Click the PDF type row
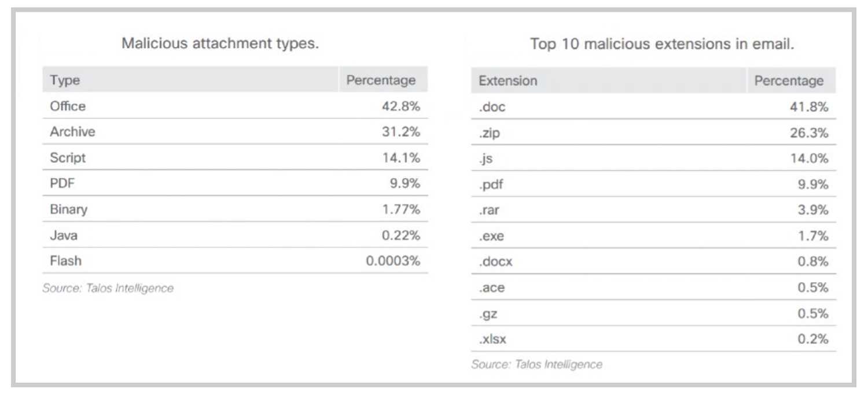The width and height of the screenshot is (868, 396). click(x=236, y=183)
